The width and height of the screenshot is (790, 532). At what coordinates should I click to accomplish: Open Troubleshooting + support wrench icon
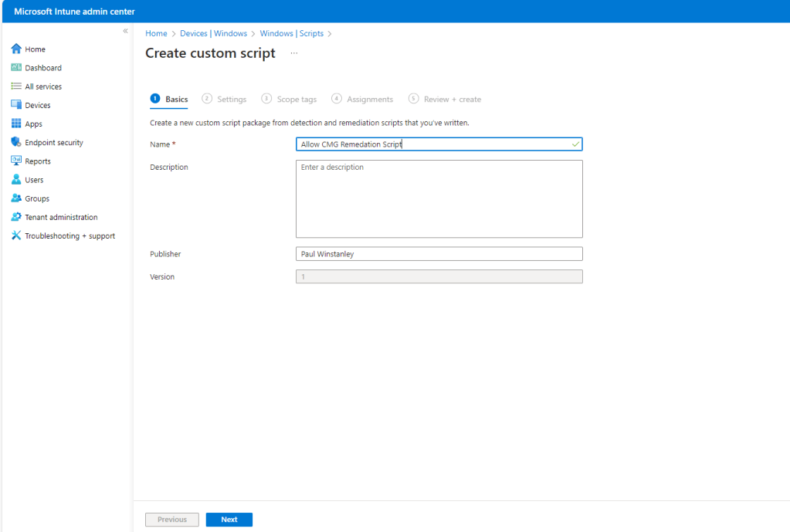(x=16, y=236)
